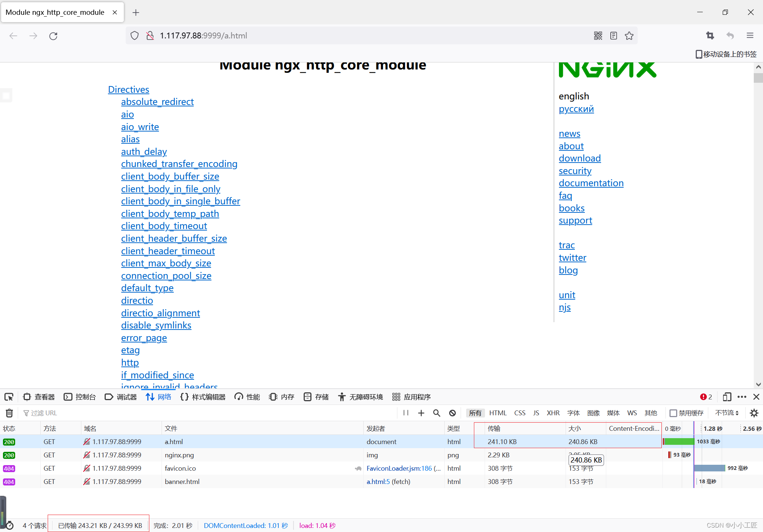Click the client_max_body_size directive link
The height and width of the screenshot is (532, 763).
166,263
